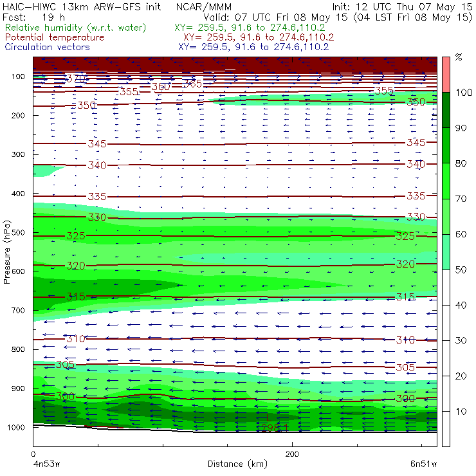
Task: Click the '370' potential temperature contour label
Action: [76, 78]
